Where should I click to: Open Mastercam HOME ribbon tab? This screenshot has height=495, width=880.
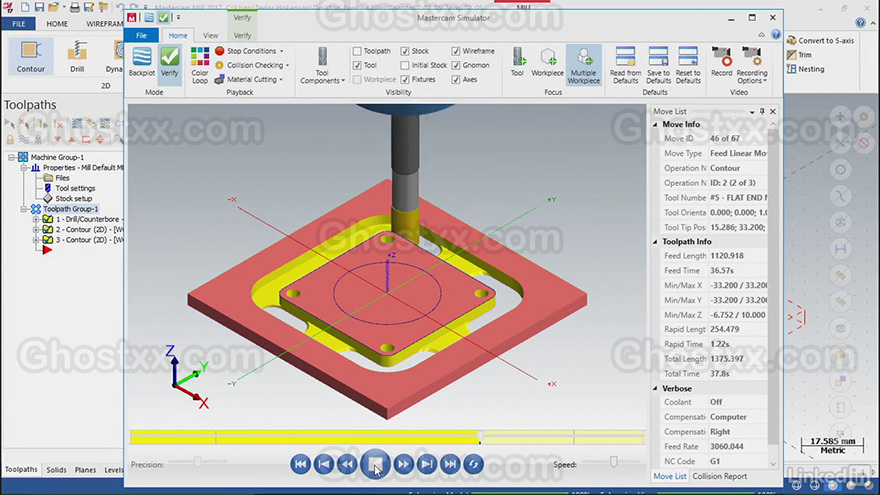(x=57, y=24)
